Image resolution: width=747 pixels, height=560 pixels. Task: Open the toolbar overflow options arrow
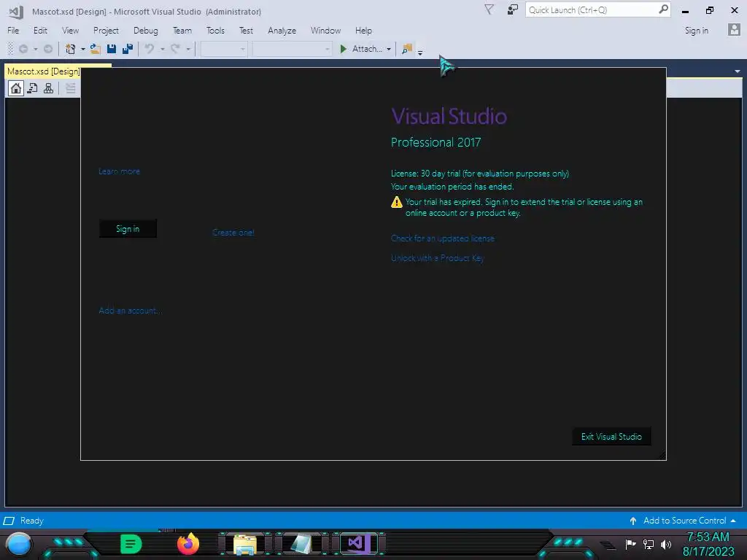click(x=420, y=52)
